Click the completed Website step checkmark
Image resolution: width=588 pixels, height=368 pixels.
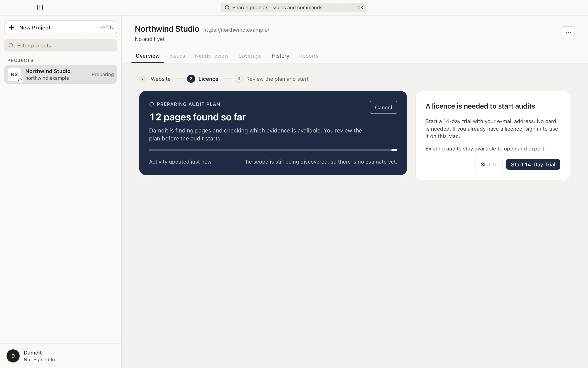pos(143,79)
